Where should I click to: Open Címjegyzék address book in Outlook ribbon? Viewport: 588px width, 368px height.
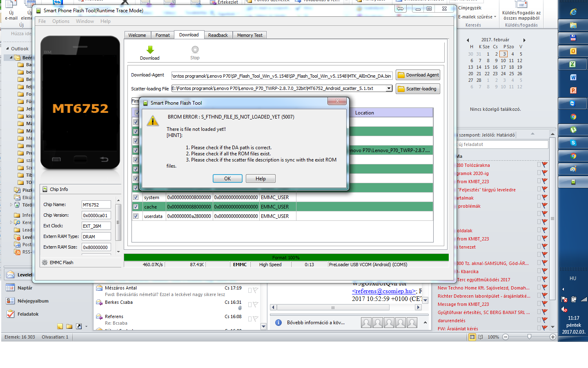coord(470,8)
